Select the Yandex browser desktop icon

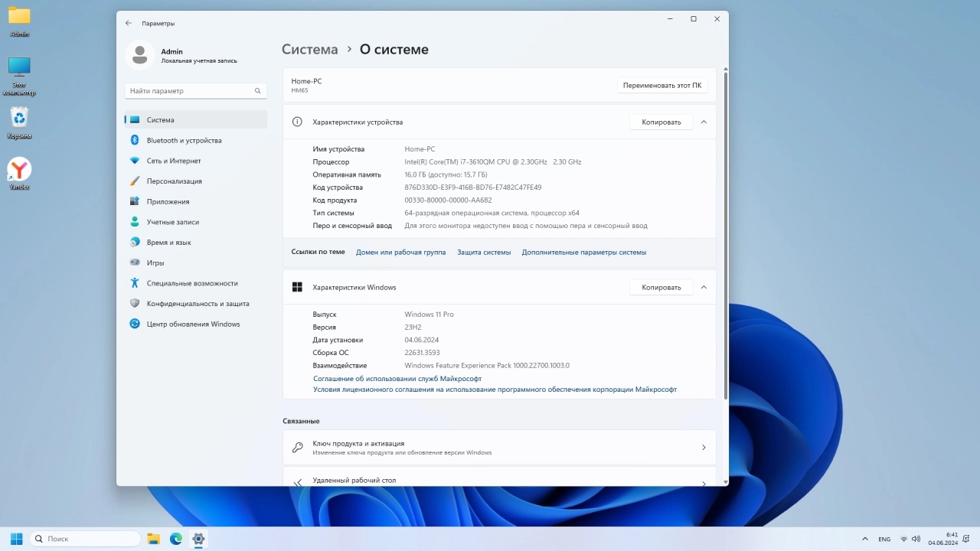tap(19, 174)
